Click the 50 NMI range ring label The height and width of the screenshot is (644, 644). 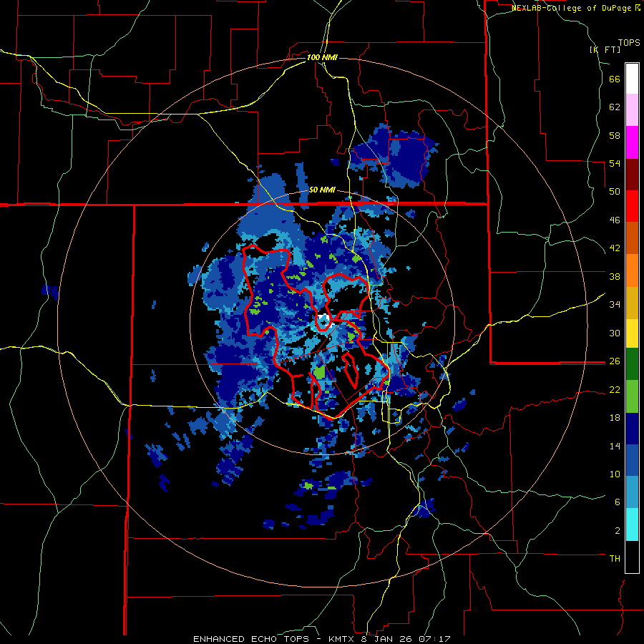tap(322, 190)
